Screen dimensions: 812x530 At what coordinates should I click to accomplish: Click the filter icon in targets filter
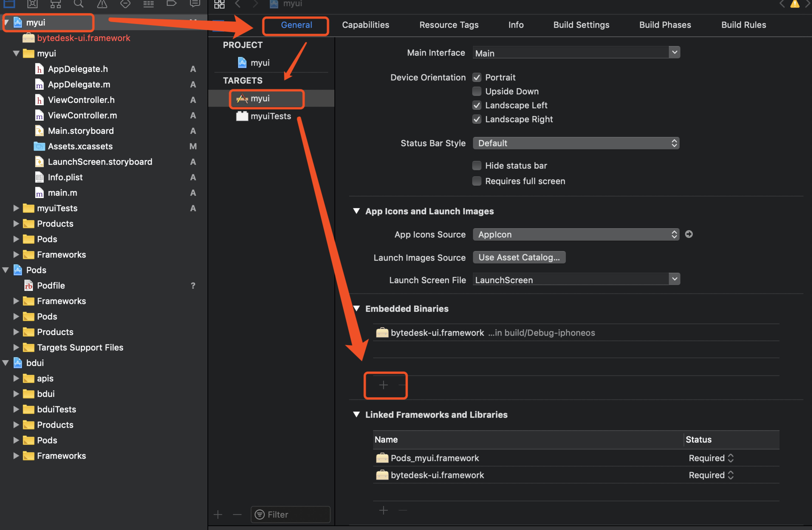click(x=260, y=514)
